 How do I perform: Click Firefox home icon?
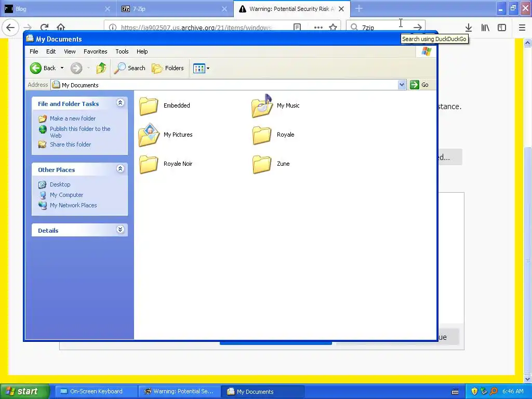61,27
